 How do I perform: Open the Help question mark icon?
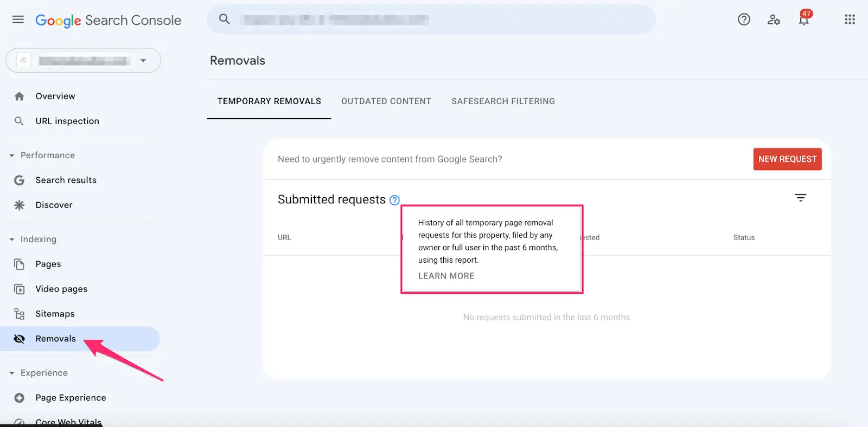(x=744, y=20)
